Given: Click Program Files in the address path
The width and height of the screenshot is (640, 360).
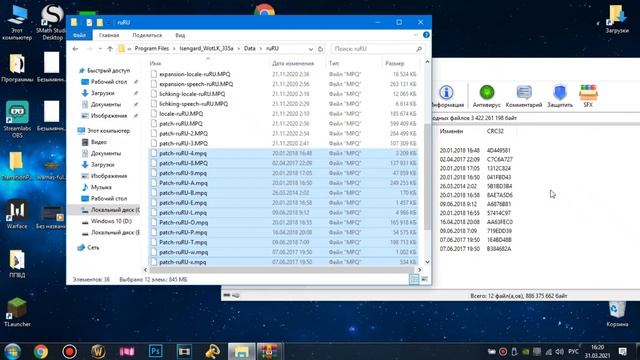Looking at the screenshot, I should (x=152, y=48).
